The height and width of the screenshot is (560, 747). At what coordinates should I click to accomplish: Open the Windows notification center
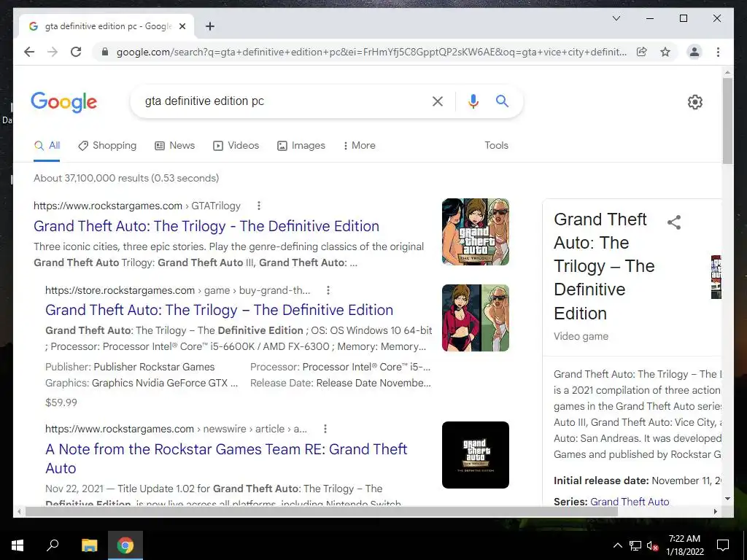[x=723, y=545]
